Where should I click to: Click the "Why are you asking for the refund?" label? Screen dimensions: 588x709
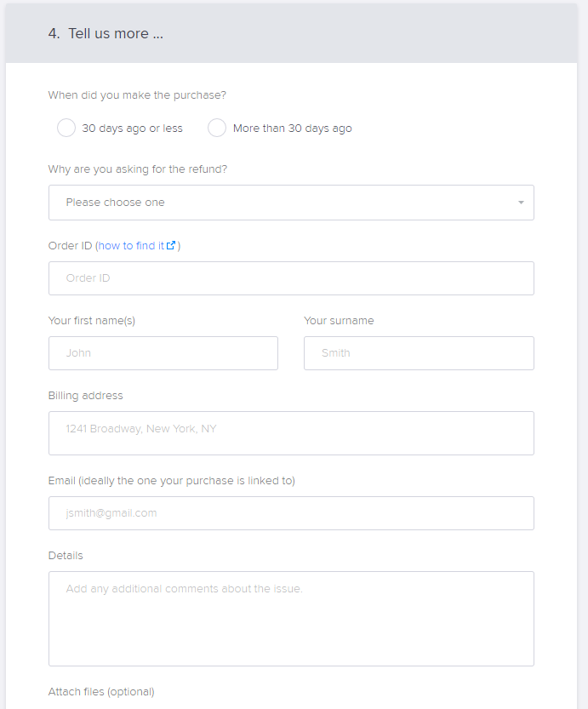138,169
